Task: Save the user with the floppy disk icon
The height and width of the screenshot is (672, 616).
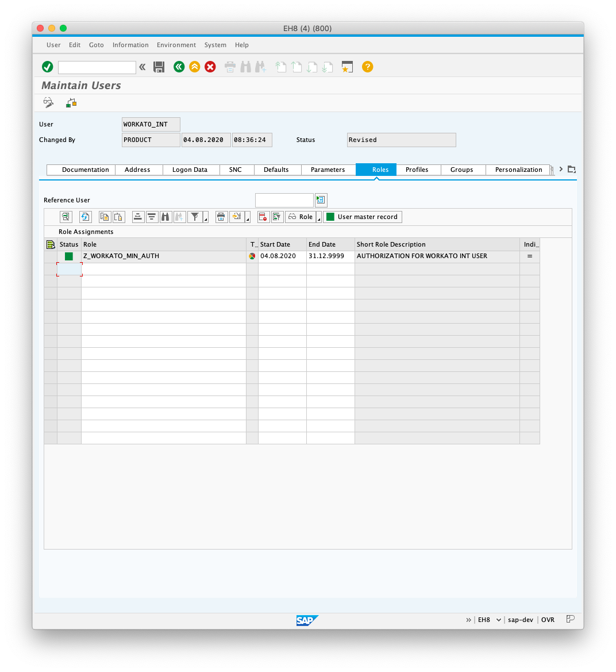Action: click(x=159, y=67)
